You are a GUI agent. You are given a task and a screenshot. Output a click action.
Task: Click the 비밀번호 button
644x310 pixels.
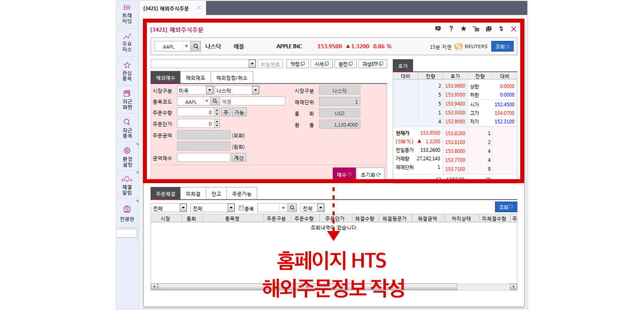click(x=271, y=64)
